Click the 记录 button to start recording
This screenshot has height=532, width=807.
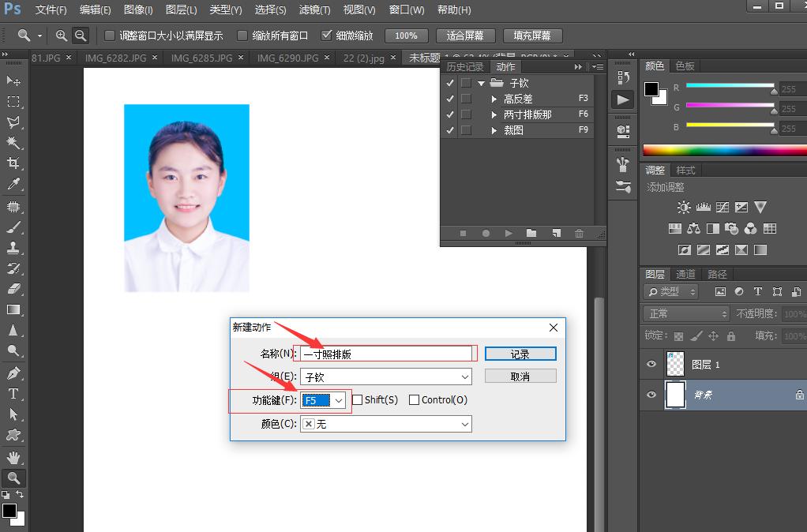(x=520, y=353)
